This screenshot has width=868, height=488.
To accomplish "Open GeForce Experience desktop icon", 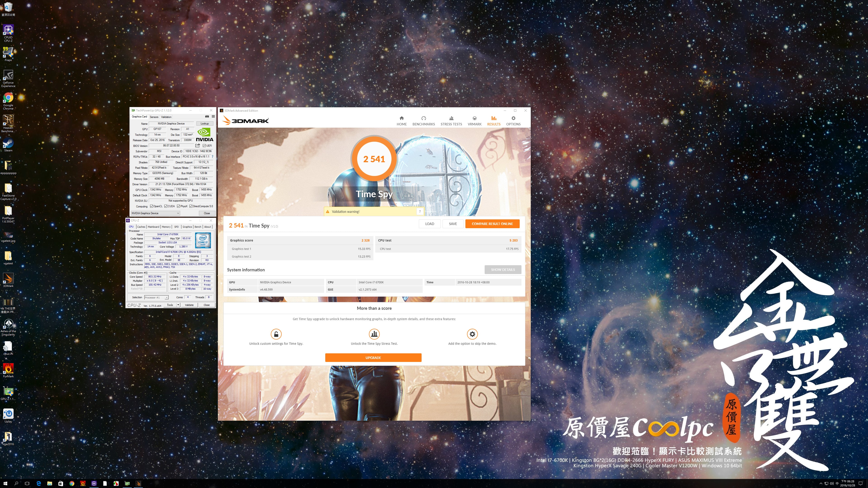I will (8, 78).
